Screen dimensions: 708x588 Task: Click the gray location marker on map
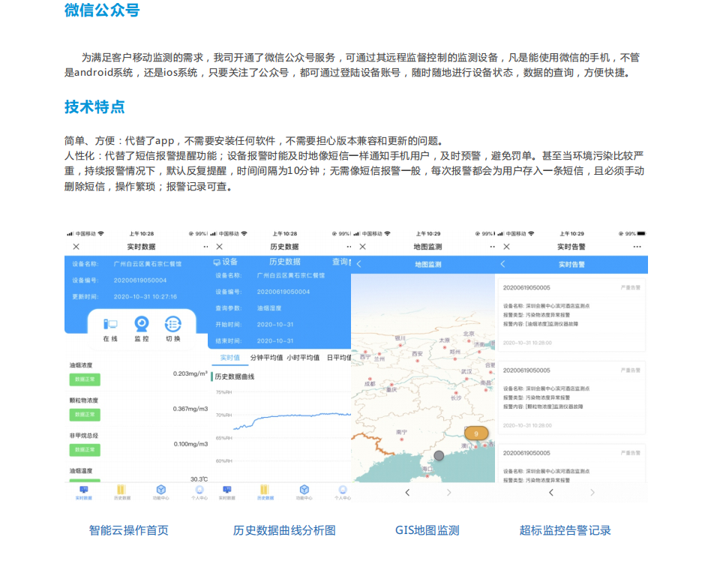[439, 456]
